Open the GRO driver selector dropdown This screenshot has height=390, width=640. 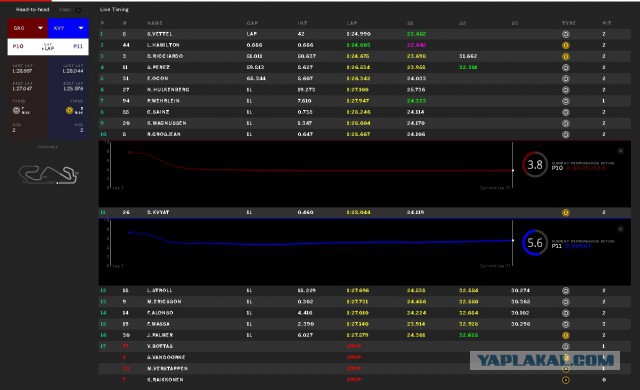27,28
